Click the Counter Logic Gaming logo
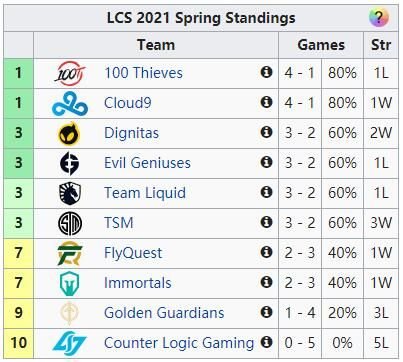 [x=70, y=343]
